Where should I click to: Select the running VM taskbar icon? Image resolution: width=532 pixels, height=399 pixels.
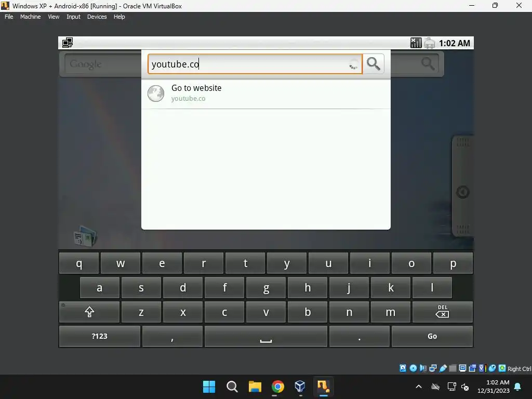coord(323,387)
